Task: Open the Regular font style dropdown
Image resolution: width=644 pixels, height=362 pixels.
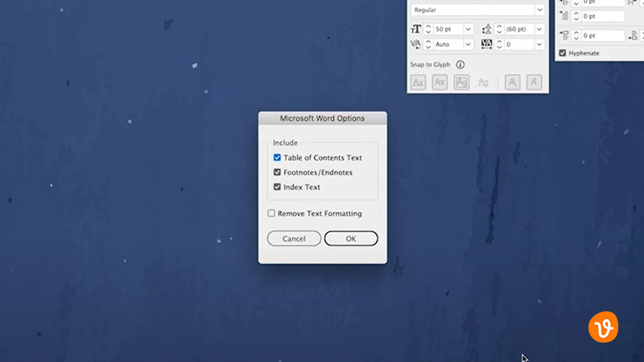Action: 539,10
